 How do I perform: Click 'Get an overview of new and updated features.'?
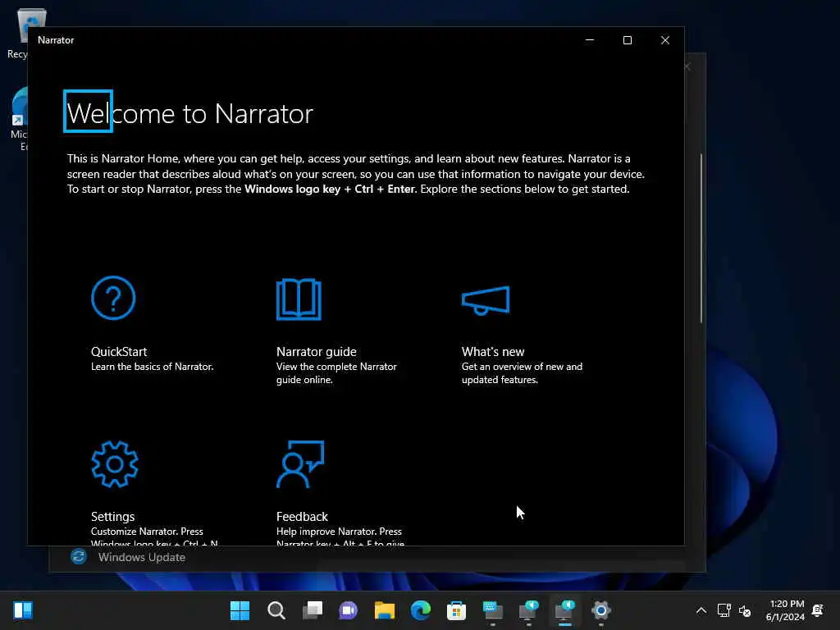[x=522, y=373]
